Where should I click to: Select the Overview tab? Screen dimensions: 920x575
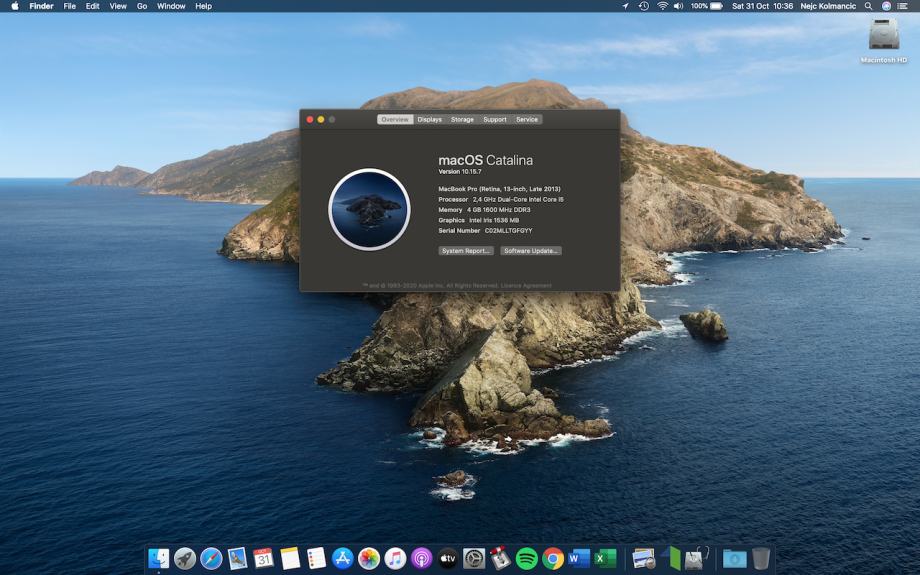tap(395, 119)
